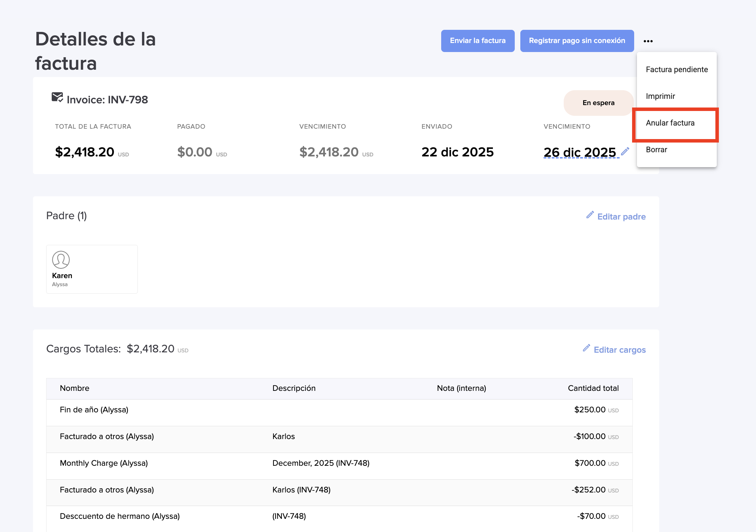Click the En espera status badge
Screen dimensions: 756x532
[598, 103]
